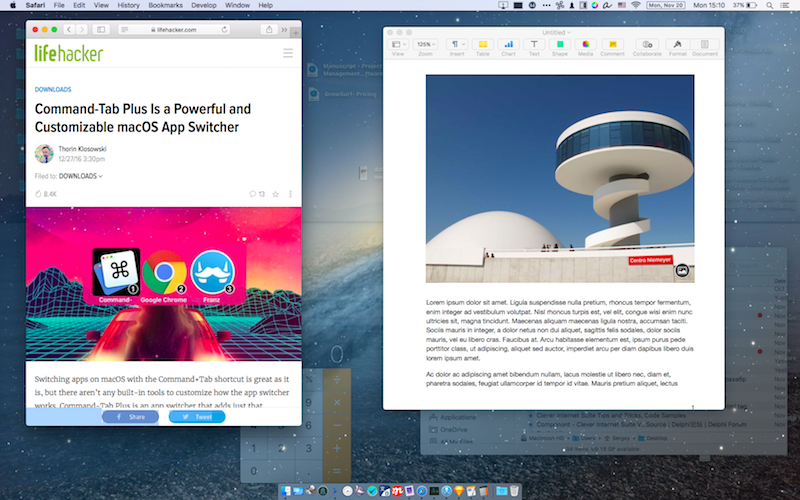The width and height of the screenshot is (800, 500).
Task: Click the Lifehacker logo
Action: click(x=69, y=53)
